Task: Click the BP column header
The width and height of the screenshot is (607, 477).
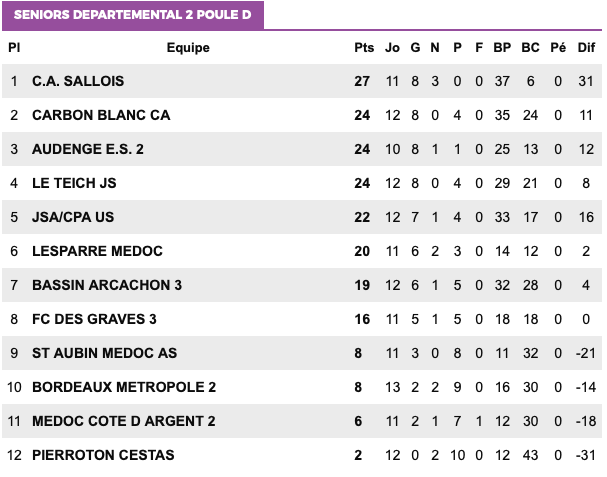Action: tap(502, 48)
